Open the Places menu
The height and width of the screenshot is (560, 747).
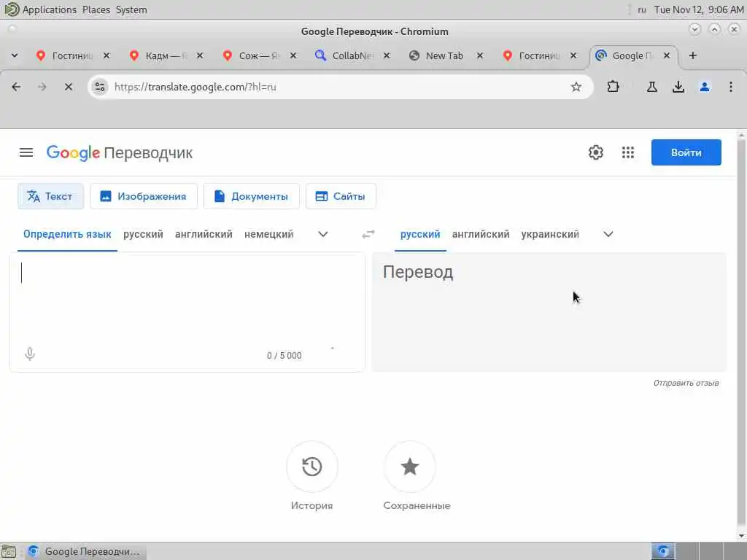tap(96, 9)
